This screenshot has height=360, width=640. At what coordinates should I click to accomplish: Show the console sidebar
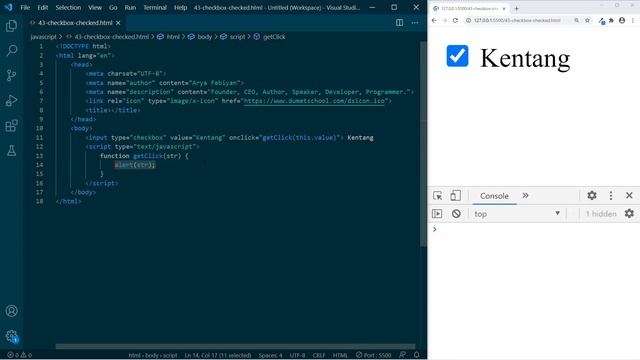pyautogui.click(x=437, y=213)
